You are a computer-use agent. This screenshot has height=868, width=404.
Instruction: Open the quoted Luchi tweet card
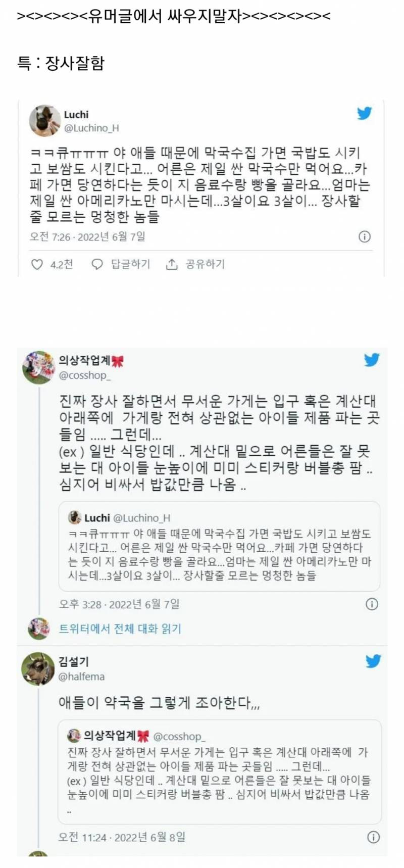(x=219, y=546)
